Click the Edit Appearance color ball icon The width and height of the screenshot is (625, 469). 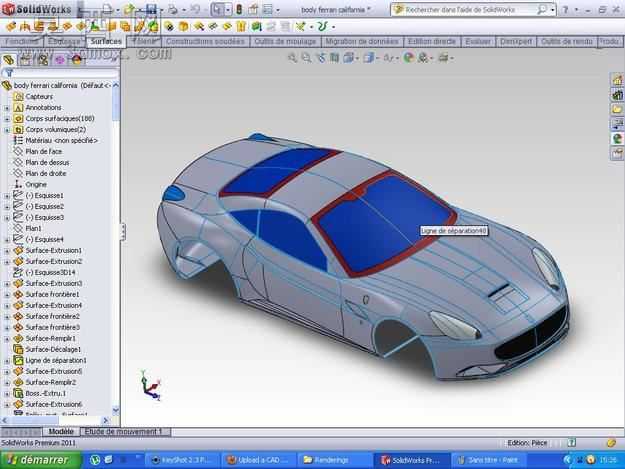point(408,58)
